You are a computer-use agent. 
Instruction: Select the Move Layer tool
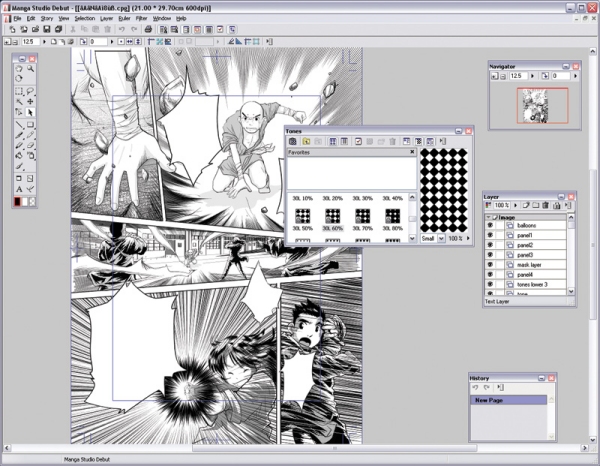(30, 101)
